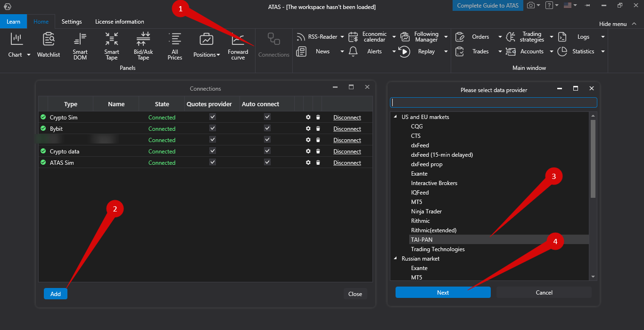Screen dimensions: 644x330
Task: Open the Orders icon
Action: click(x=460, y=37)
